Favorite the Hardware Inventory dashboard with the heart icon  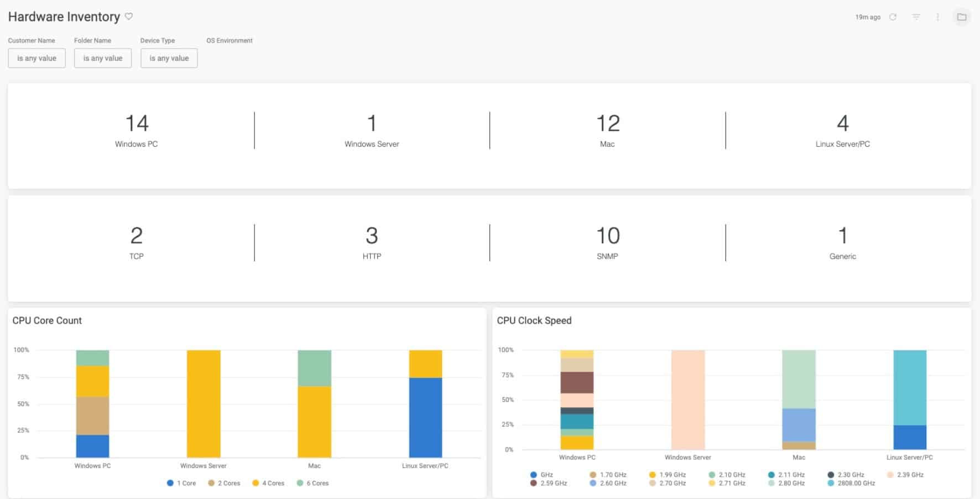pyautogui.click(x=129, y=17)
